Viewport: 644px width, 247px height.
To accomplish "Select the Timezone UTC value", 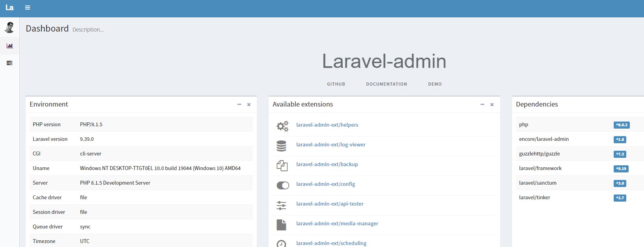I will pyautogui.click(x=85, y=241).
